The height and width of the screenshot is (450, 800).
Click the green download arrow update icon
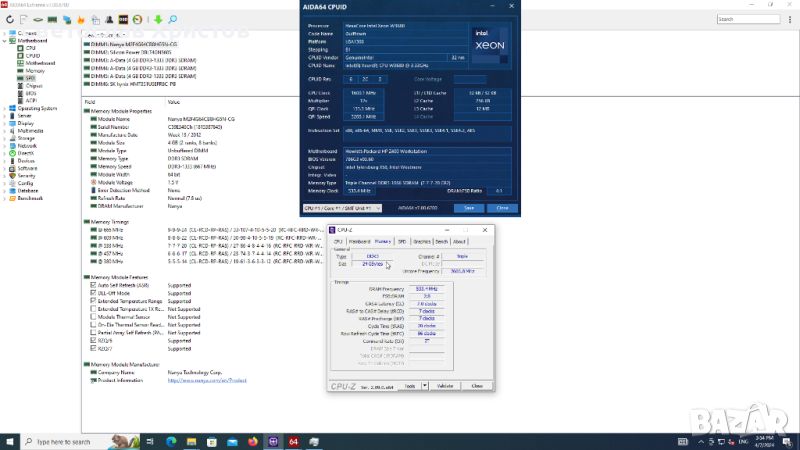tap(158, 19)
